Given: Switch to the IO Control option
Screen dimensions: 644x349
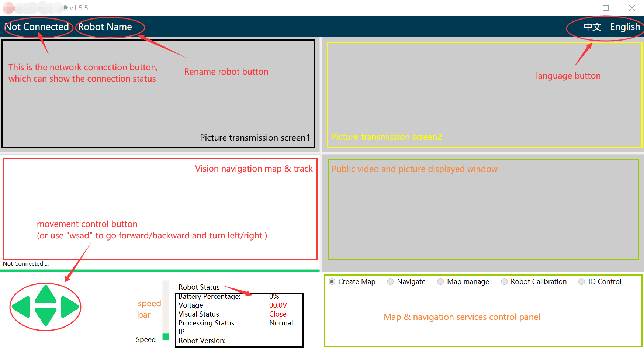Looking at the screenshot, I should tap(582, 282).
